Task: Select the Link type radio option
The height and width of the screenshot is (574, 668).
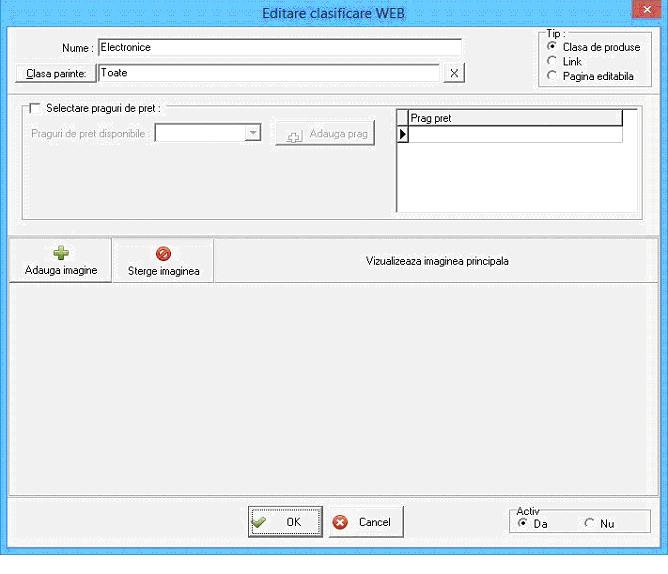Action: point(552,61)
